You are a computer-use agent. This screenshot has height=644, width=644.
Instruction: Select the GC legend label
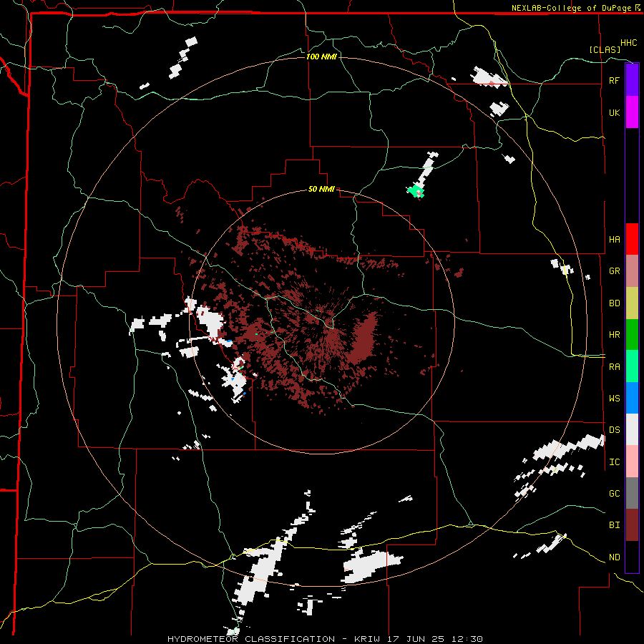[614, 494]
